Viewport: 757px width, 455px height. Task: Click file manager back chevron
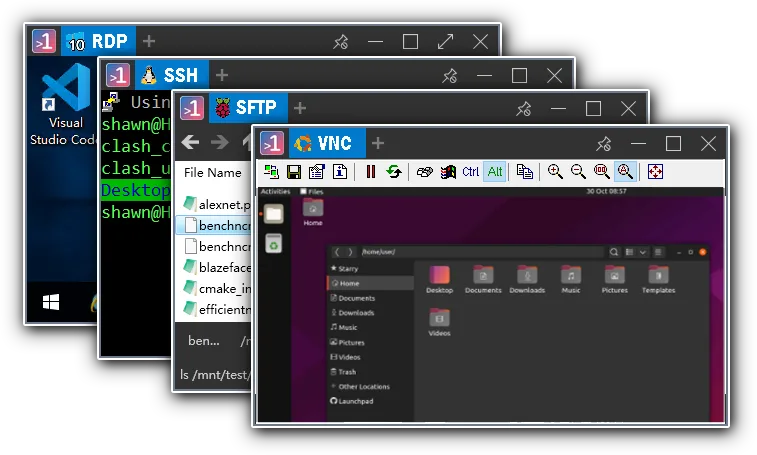coord(337,252)
